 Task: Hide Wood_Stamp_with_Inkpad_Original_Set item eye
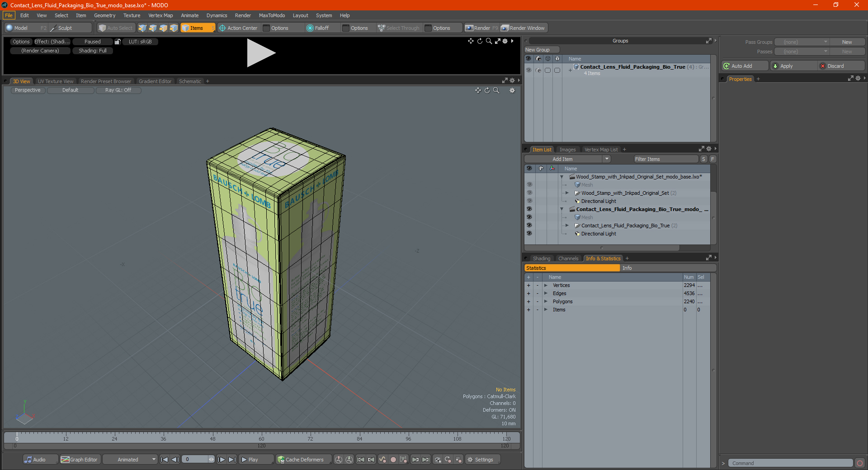tap(529, 193)
